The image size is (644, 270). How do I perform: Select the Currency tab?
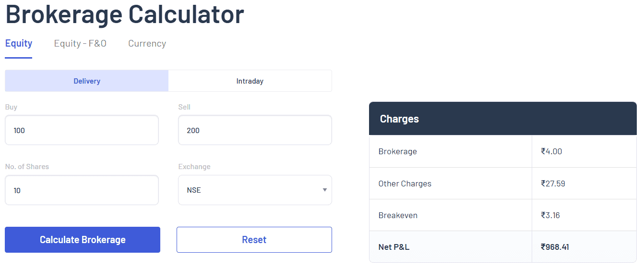point(147,44)
